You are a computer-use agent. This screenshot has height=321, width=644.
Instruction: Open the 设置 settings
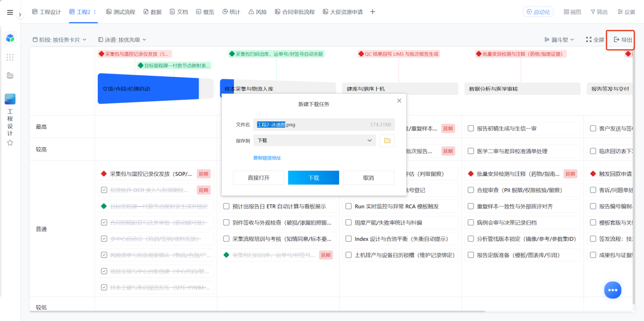(626, 12)
